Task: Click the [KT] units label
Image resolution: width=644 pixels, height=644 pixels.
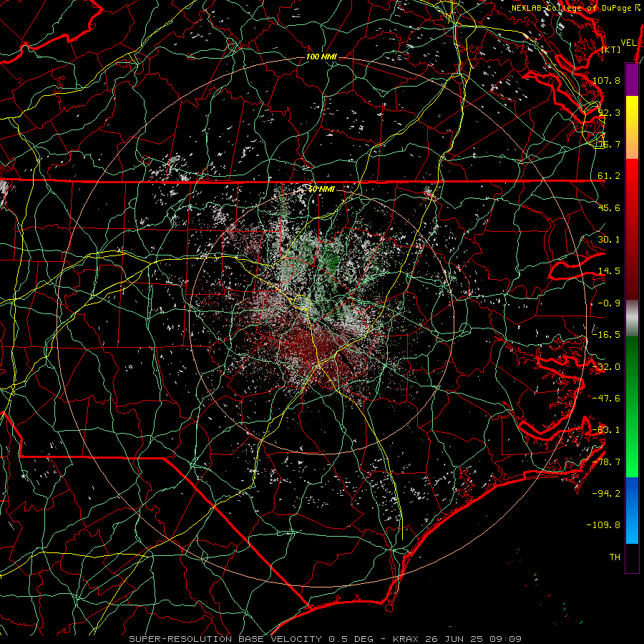Action: click(x=611, y=49)
